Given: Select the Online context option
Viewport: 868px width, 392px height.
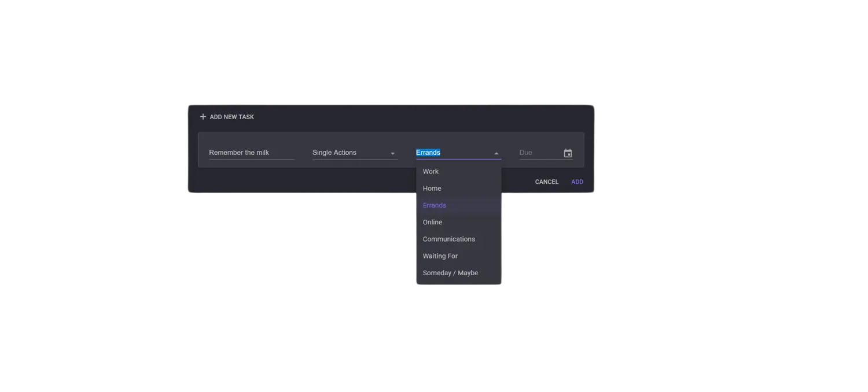Looking at the screenshot, I should (x=432, y=222).
